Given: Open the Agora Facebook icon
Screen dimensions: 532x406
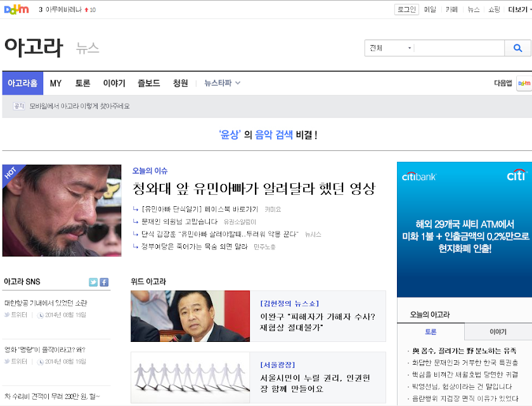Looking at the screenshot, I should pos(104,282).
